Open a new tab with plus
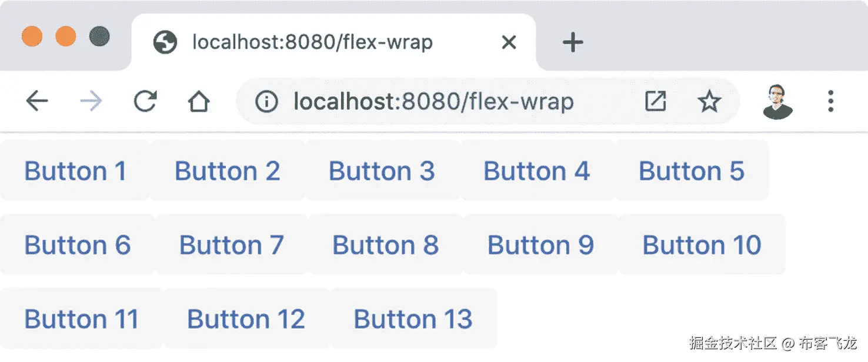Image resolution: width=868 pixels, height=362 pixels. click(x=572, y=42)
